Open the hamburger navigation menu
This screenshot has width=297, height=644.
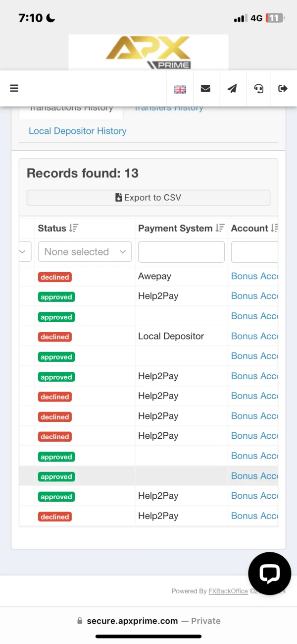tap(14, 88)
